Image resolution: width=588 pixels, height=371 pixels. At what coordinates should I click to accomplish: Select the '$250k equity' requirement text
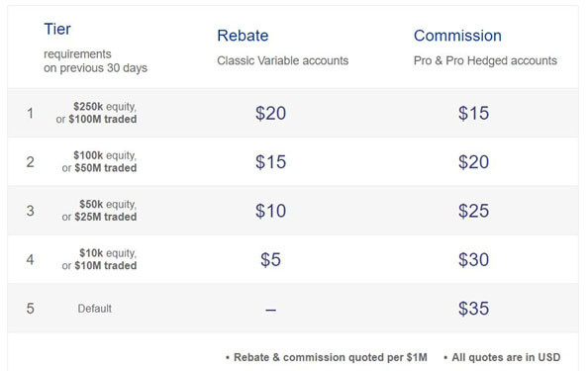tap(105, 107)
